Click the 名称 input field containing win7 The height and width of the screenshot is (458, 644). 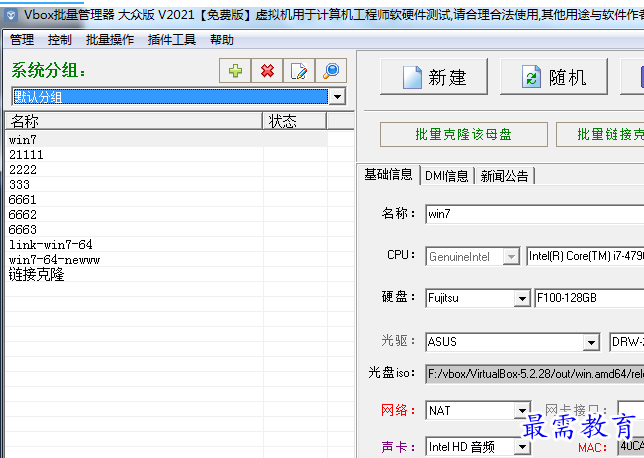(535, 214)
